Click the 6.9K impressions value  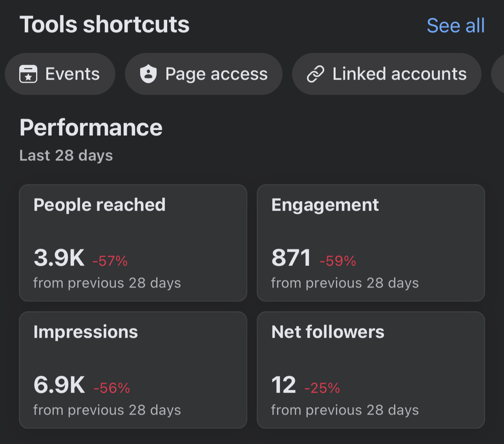[x=59, y=385]
